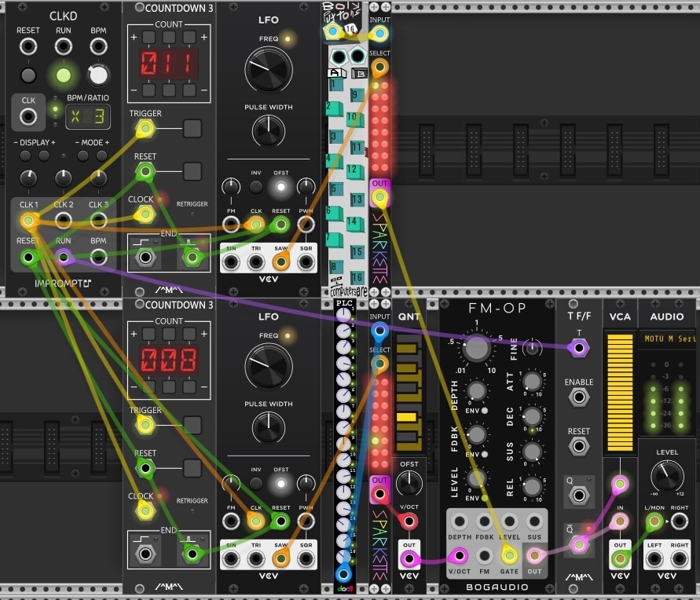Click the Q output jack on T F/F
The width and height of the screenshot is (700, 600).
[578, 496]
